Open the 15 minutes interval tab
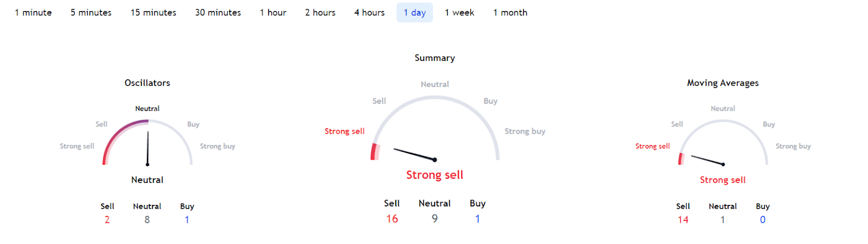The height and width of the screenshot is (244, 868). 153,12
